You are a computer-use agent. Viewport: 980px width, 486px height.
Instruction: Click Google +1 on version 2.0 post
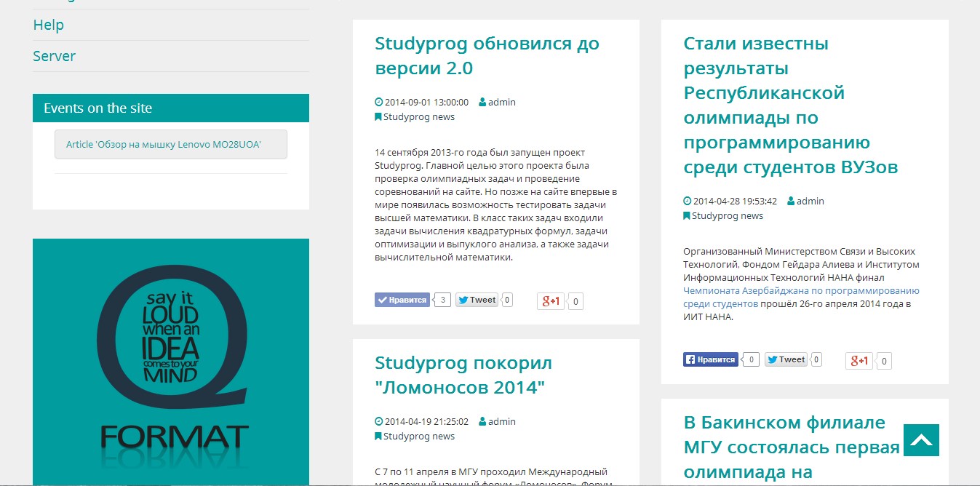pyautogui.click(x=551, y=301)
